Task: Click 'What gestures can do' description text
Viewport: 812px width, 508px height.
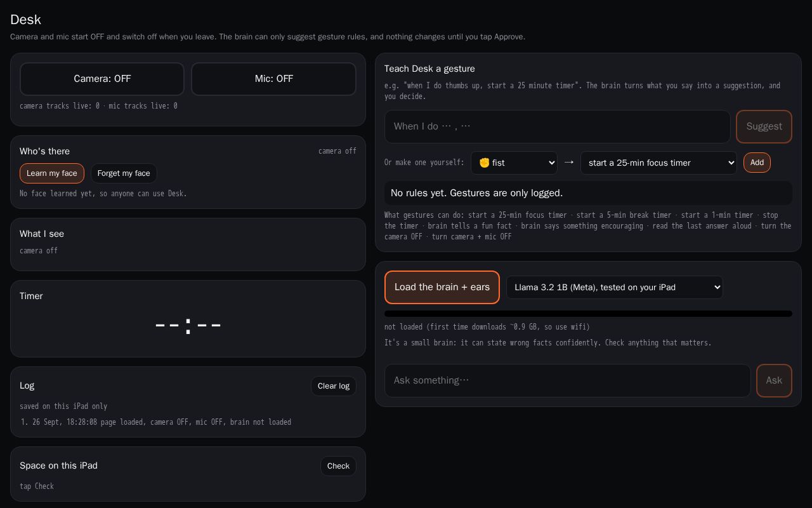Action: (588, 226)
